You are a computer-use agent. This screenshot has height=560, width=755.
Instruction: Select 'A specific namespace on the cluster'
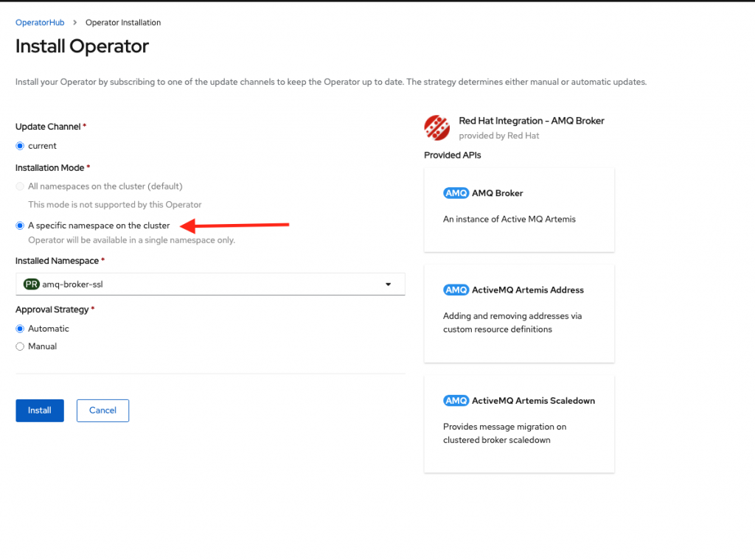click(20, 225)
